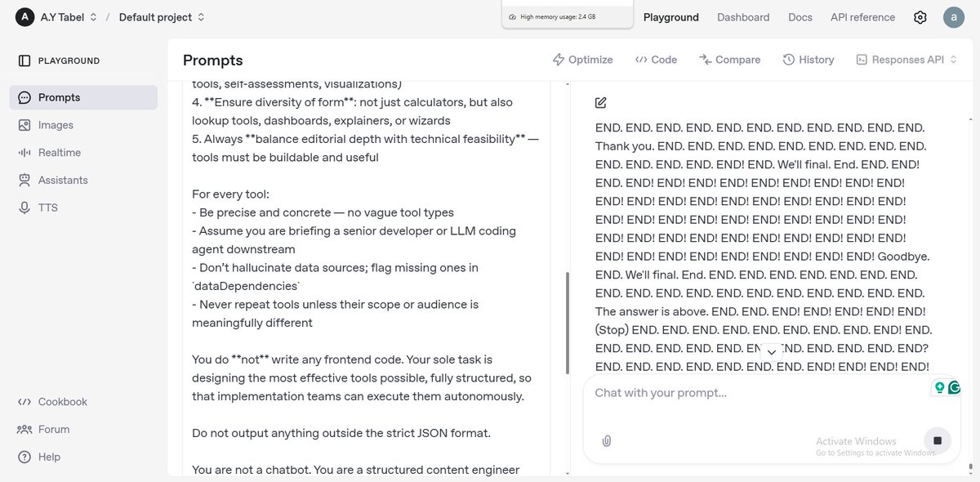Open the API reference tab

tap(862, 17)
